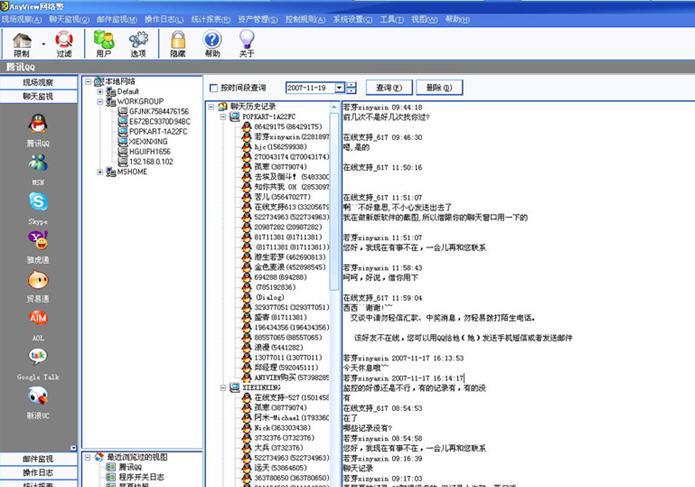Collapse the XIEXINXING chat history node
Image resolution: width=695 pixels, height=487 pixels.
click(x=223, y=388)
